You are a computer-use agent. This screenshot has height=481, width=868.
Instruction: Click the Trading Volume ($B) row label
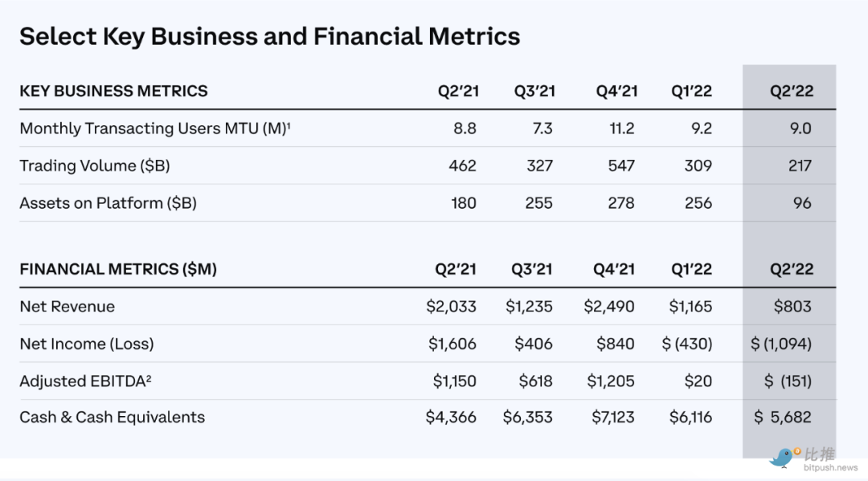(x=95, y=165)
